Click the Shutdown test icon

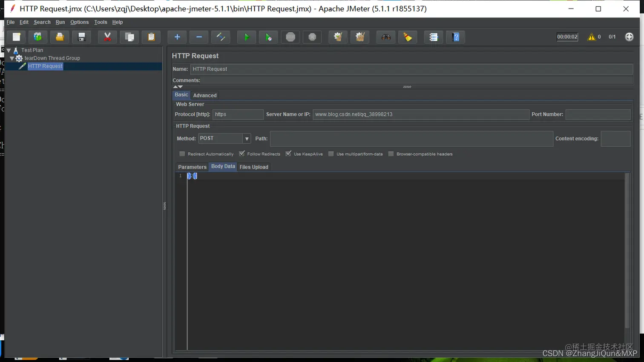[x=312, y=37]
